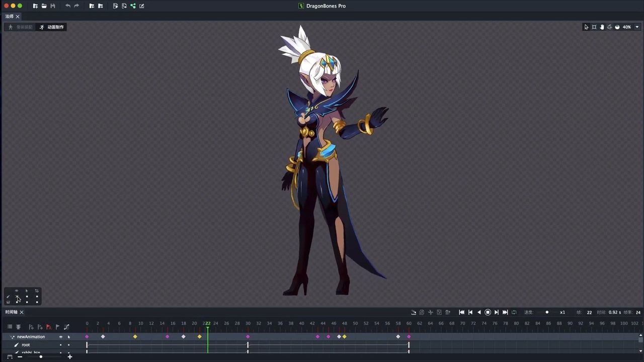
Task: Select the magenta keyframe at frame 30
Action: click(x=248, y=337)
